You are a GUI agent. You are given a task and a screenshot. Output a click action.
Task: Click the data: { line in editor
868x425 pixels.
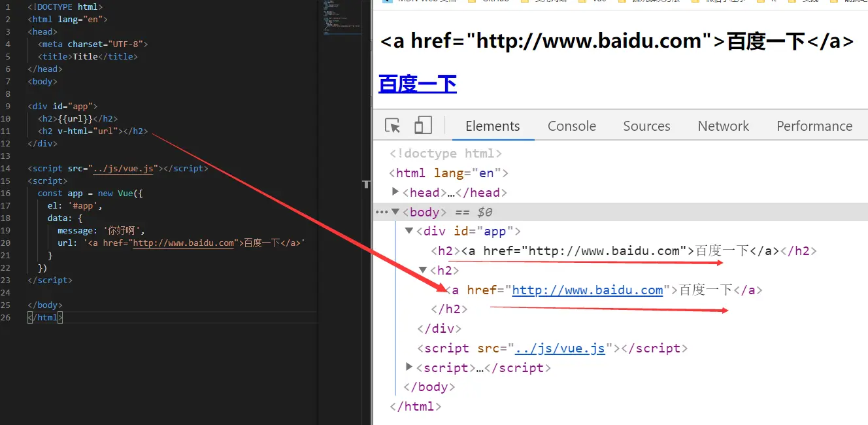click(x=65, y=218)
